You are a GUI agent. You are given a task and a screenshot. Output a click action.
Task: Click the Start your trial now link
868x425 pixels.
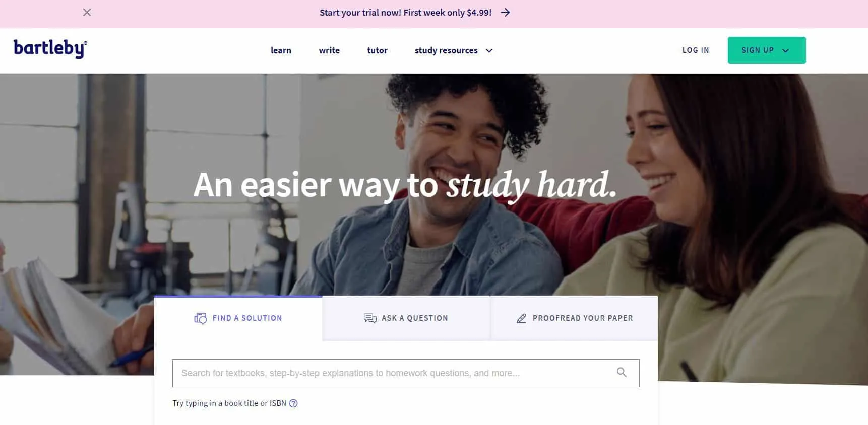coord(405,13)
